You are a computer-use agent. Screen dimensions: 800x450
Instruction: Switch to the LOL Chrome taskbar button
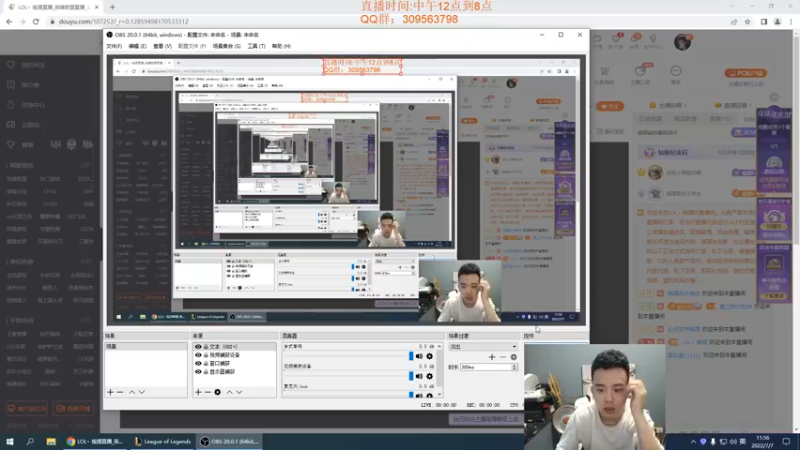pyautogui.click(x=95, y=441)
